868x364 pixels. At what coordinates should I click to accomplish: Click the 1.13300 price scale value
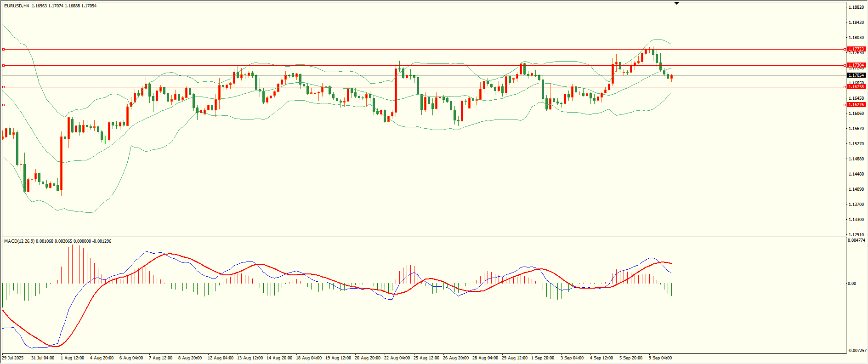click(x=856, y=220)
